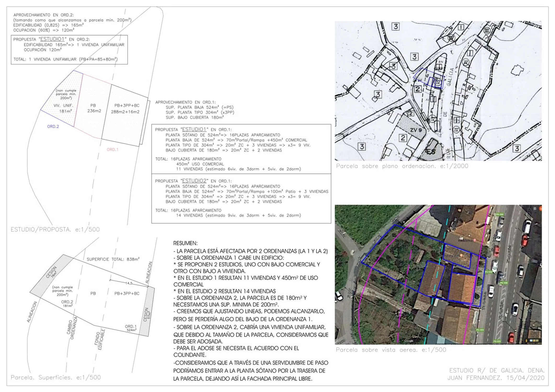The height and width of the screenshot is (392, 555).
Task: Click the pink ORD.1 label on the study plan
Action: click(112, 149)
